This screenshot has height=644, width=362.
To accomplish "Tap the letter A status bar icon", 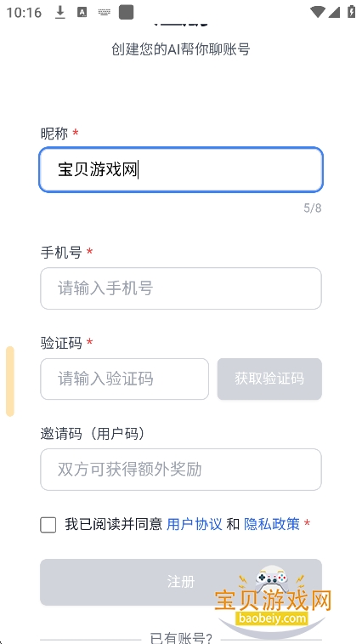I will (x=82, y=13).
